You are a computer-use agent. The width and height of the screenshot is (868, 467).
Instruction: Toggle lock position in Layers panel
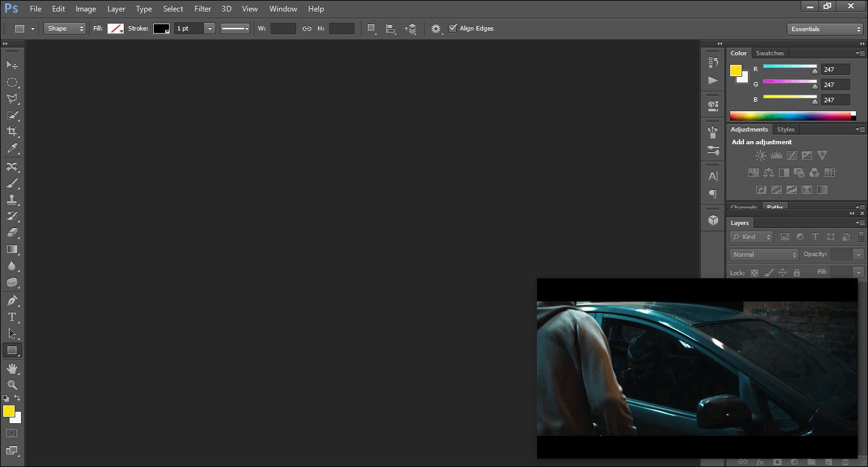783,273
